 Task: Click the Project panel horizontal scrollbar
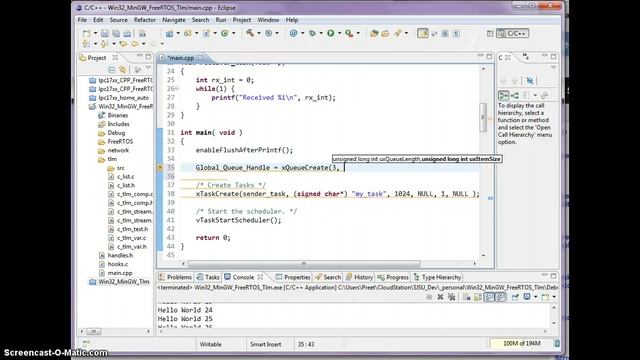tap(93, 331)
